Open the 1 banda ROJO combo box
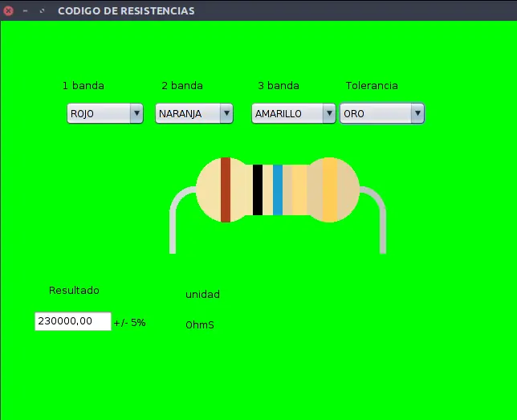 click(x=105, y=113)
